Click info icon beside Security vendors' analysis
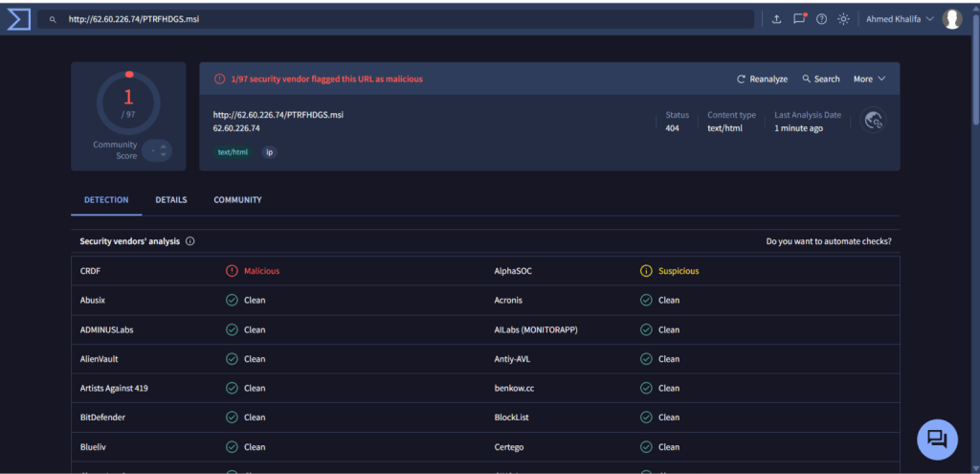The image size is (980, 474). pyautogui.click(x=189, y=241)
